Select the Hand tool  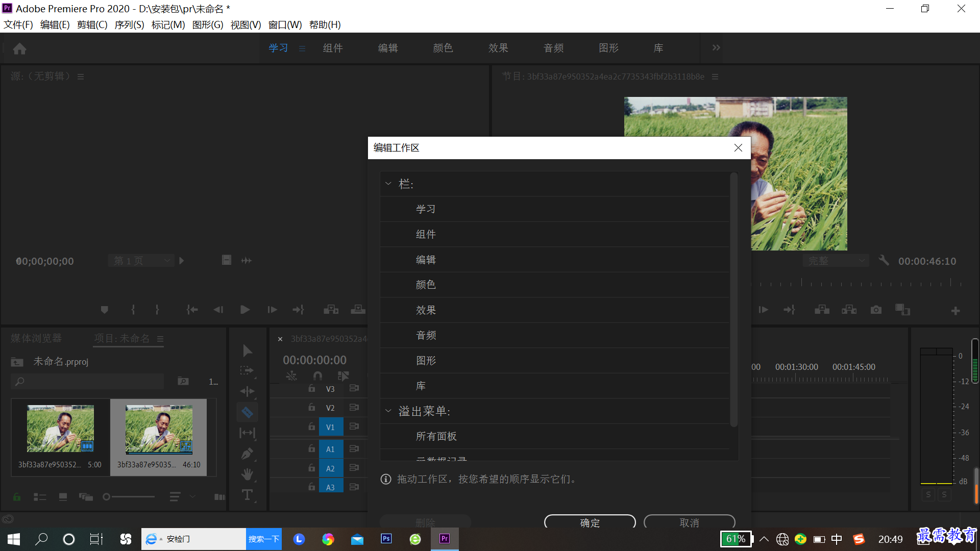[x=248, y=474]
